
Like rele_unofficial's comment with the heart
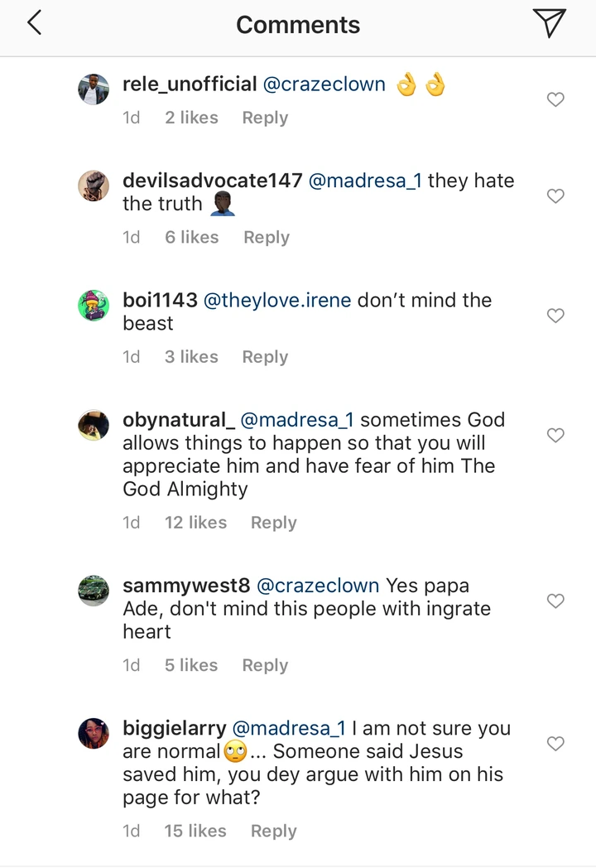[556, 99]
